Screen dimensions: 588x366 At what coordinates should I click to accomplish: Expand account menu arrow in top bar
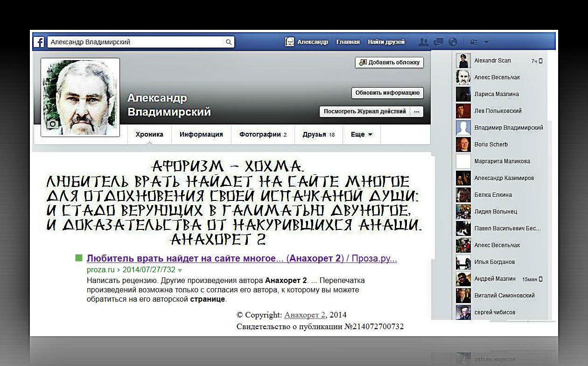point(486,42)
